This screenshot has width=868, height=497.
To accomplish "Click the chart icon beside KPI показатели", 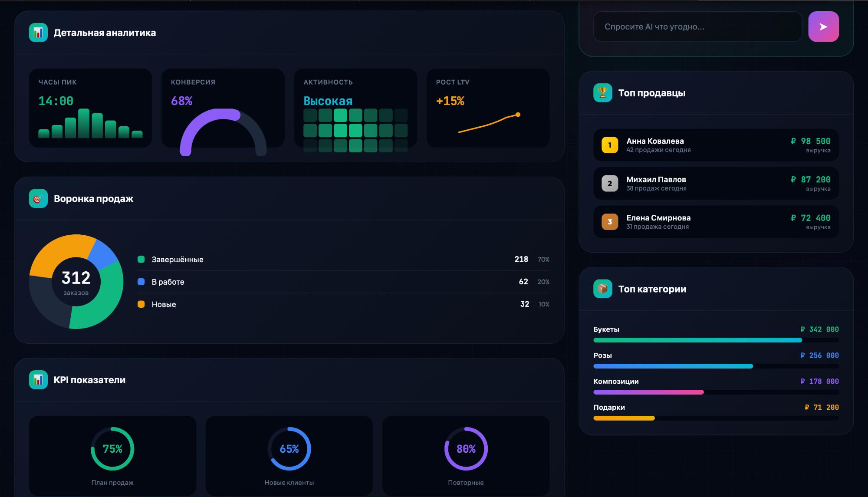I will pyautogui.click(x=38, y=380).
